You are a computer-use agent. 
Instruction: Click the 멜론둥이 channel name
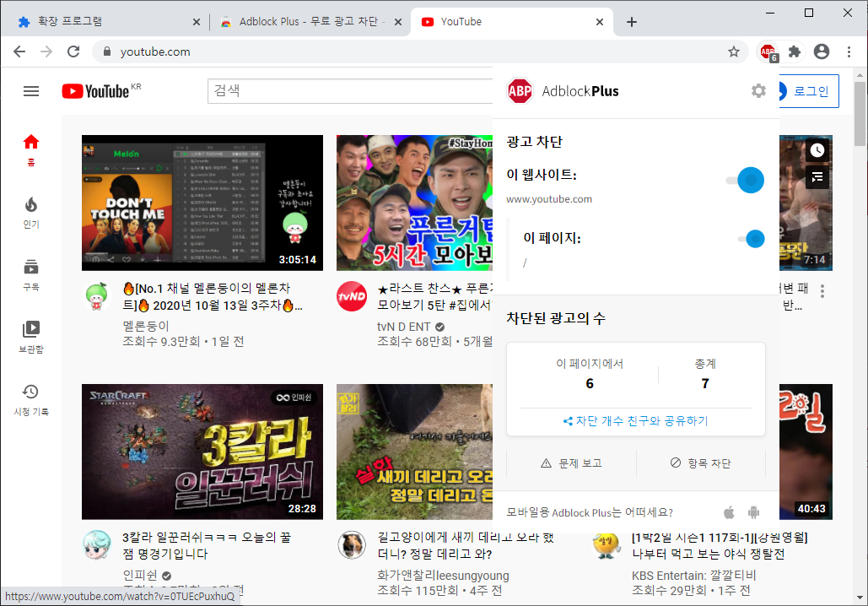pos(146,327)
